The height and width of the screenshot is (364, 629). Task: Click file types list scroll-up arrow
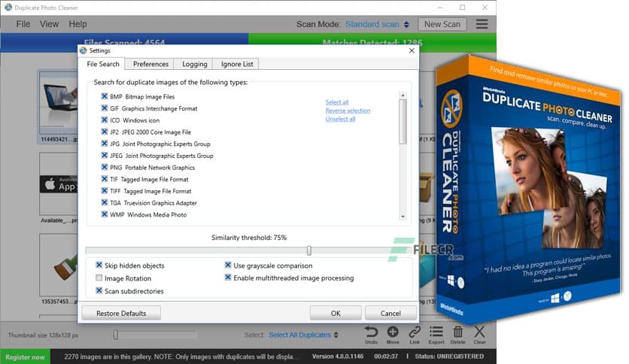[403, 95]
